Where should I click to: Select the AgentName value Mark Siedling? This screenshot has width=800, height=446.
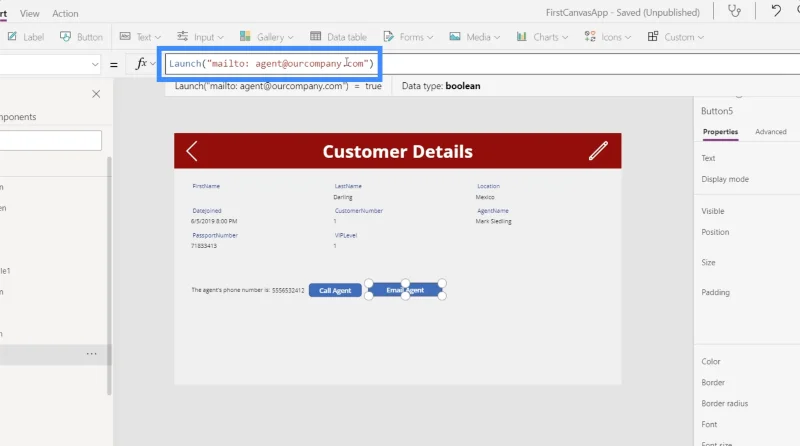click(x=493, y=221)
